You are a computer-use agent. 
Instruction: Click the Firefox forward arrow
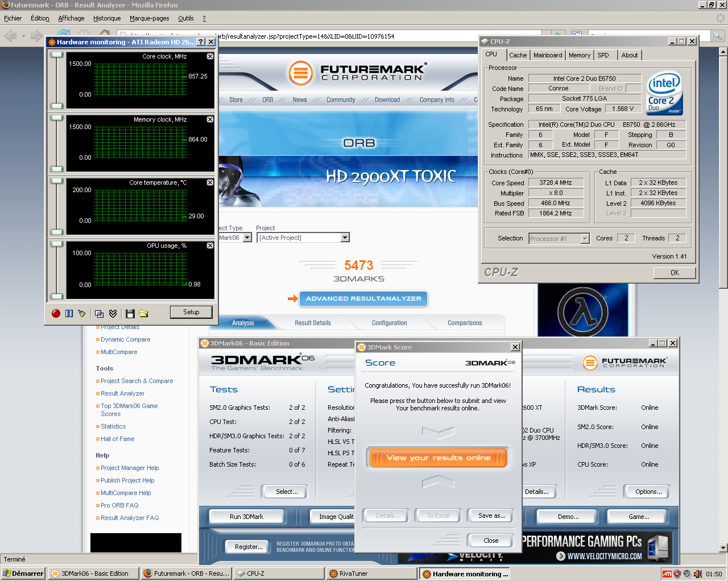click(36, 36)
